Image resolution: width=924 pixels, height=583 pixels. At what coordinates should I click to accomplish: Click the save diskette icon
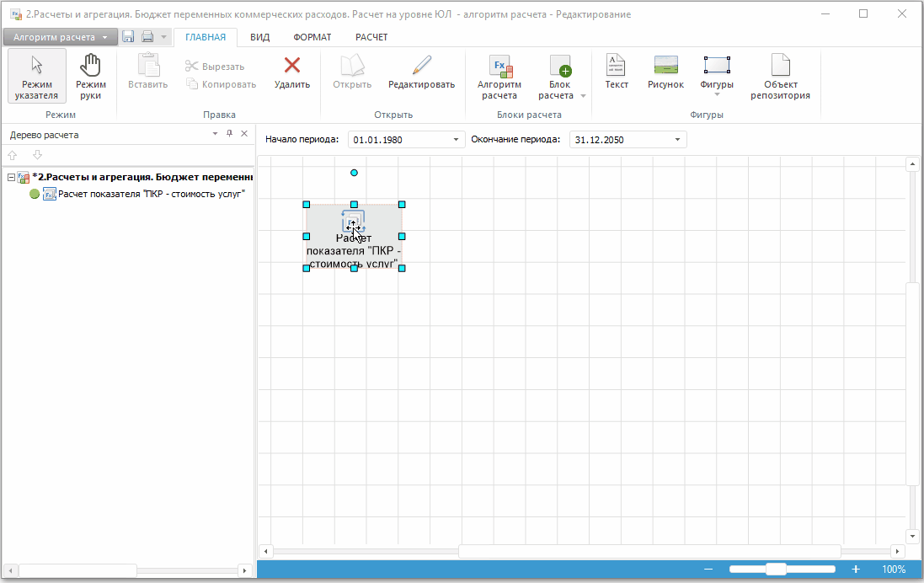[x=129, y=37]
